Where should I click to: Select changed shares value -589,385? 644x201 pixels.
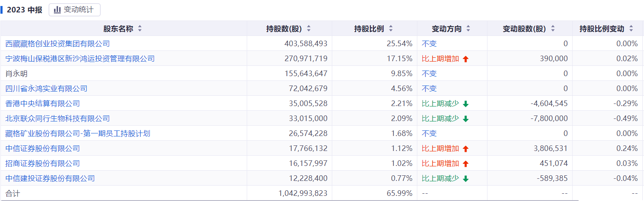tap(552, 178)
